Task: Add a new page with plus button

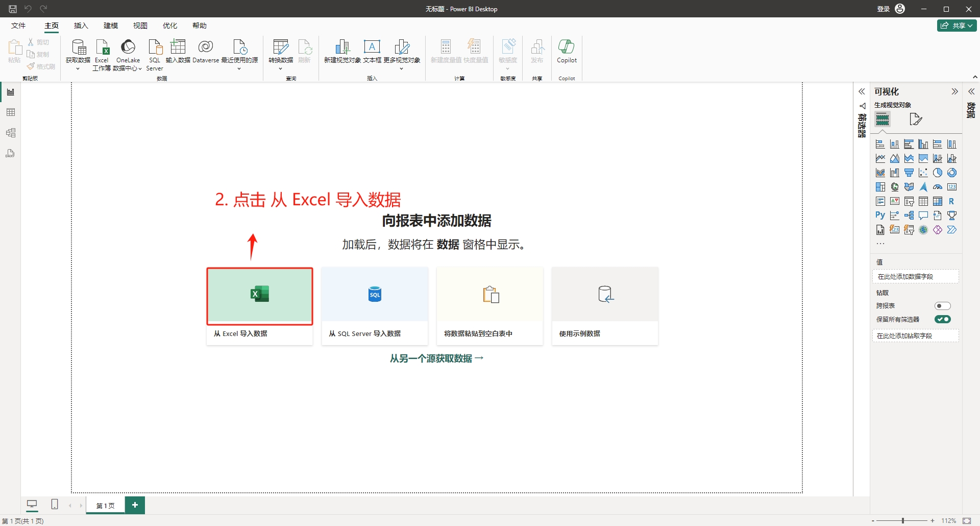Action: click(135, 505)
